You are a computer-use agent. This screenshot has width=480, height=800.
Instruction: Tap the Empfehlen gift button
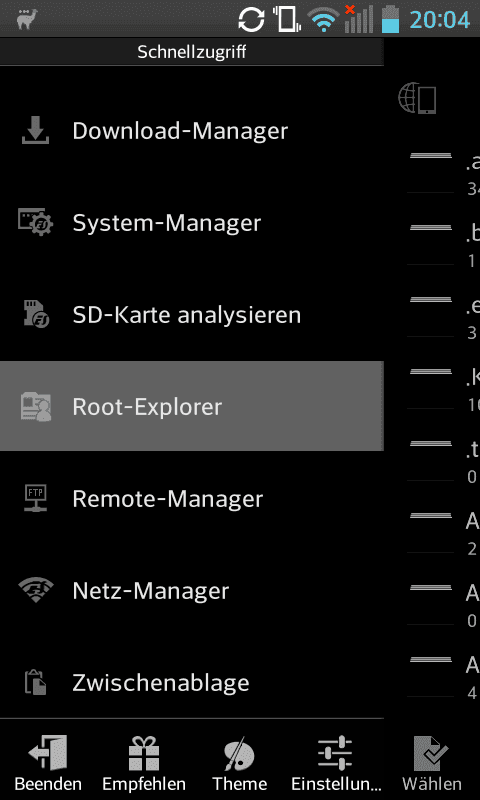144,763
